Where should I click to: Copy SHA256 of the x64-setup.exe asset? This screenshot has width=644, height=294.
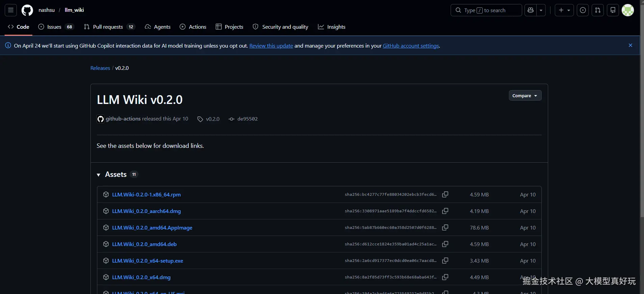coord(445,261)
